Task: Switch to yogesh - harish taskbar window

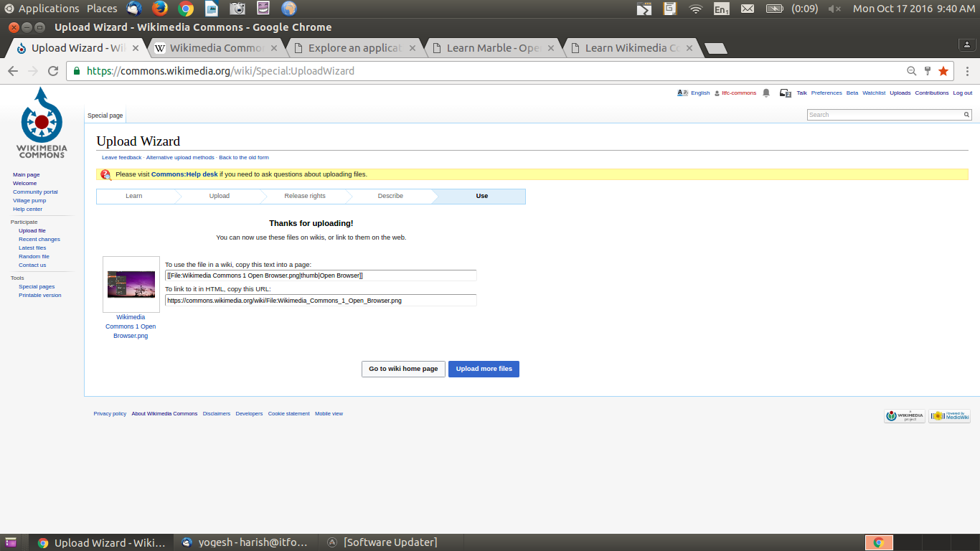Action: (245, 542)
